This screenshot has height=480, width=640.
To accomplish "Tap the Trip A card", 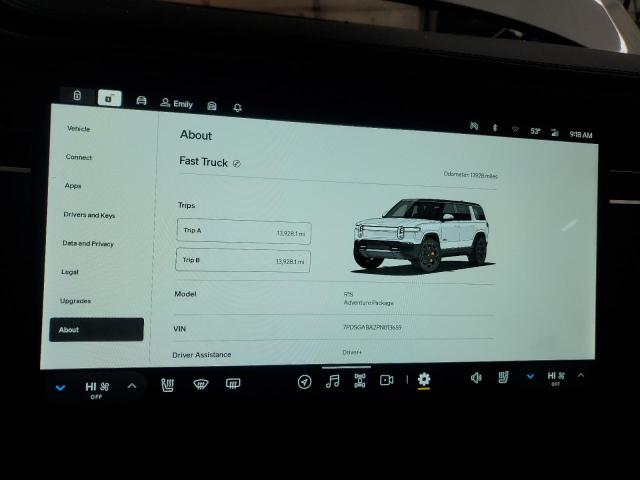I will click(x=244, y=231).
